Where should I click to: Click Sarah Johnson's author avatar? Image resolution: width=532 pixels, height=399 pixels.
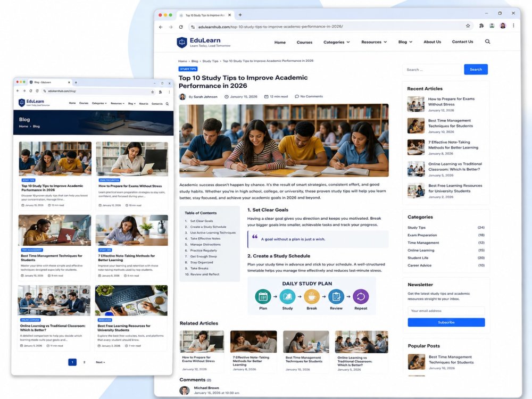tap(182, 97)
